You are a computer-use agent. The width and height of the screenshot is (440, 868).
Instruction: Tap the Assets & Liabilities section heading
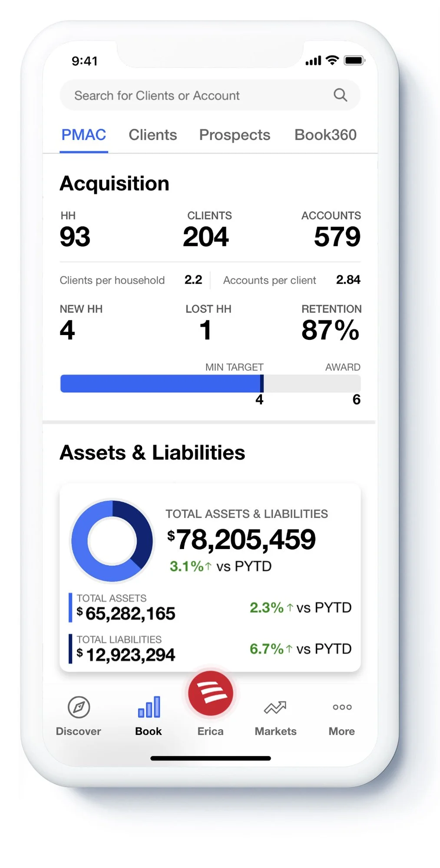point(152,453)
